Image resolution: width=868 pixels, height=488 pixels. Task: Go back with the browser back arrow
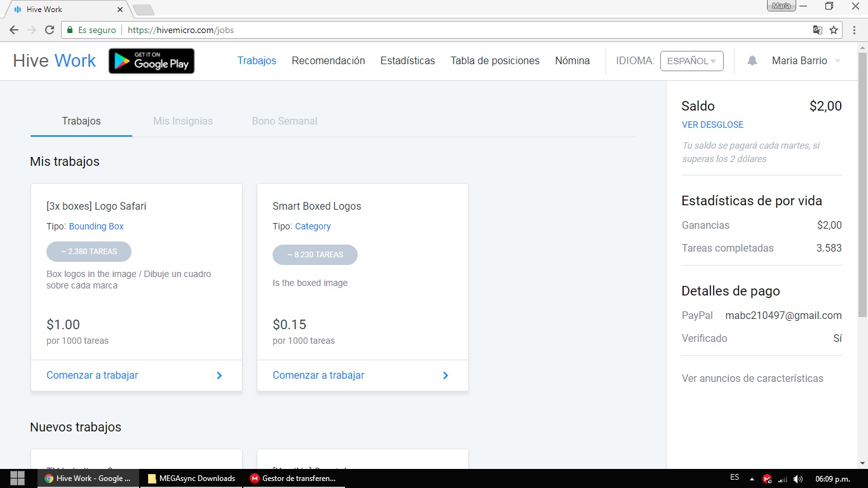click(x=14, y=30)
